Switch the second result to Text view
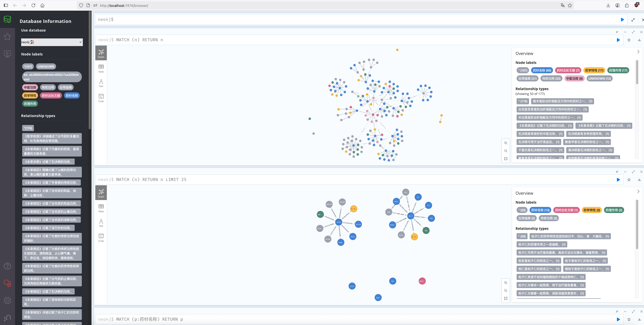Image resolution: width=644 pixels, height=325 pixels. click(x=101, y=222)
